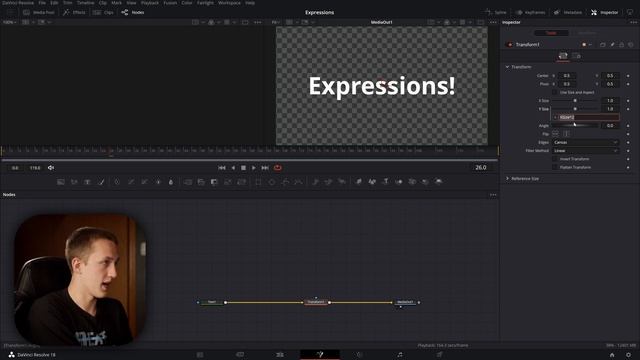This screenshot has height=360, width=640.
Task: Open the right viewer Fit zoom dropdown
Action: pos(276,22)
